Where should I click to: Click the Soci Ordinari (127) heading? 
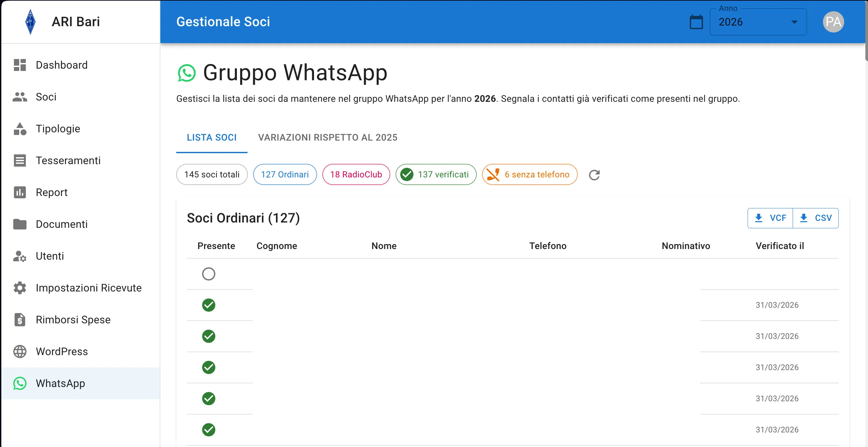point(243,218)
